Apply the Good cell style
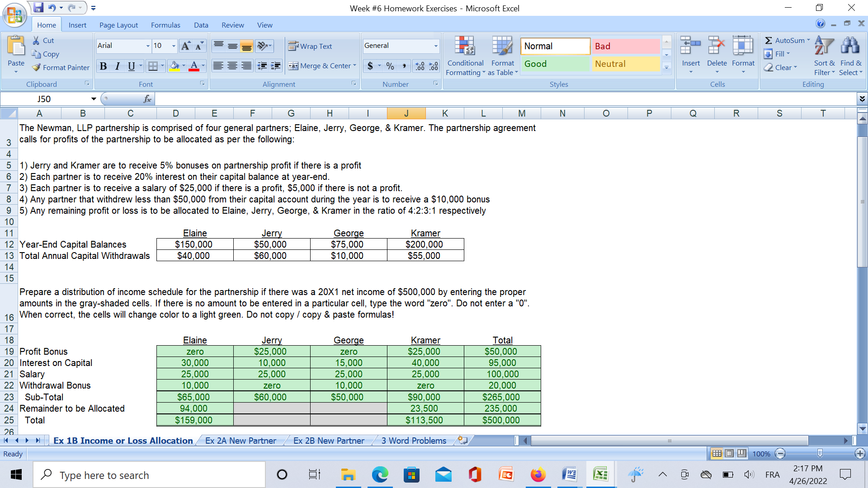The height and width of the screenshot is (488, 868). (x=555, y=64)
